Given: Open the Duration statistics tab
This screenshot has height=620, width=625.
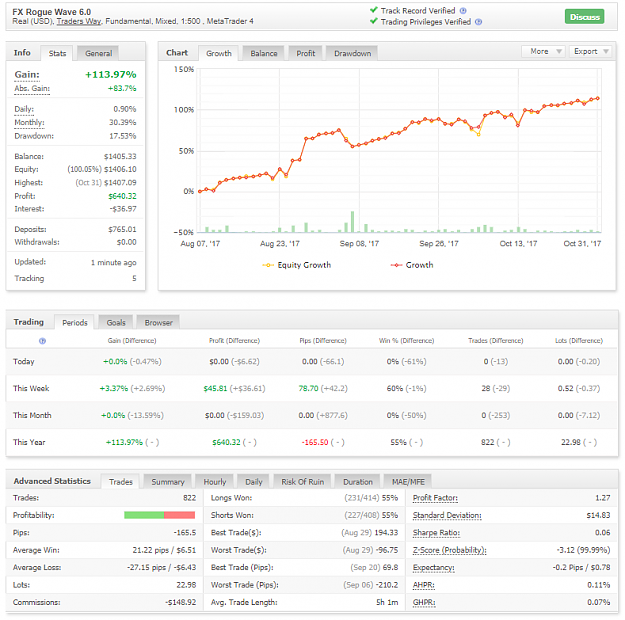Looking at the screenshot, I should pyautogui.click(x=358, y=482).
